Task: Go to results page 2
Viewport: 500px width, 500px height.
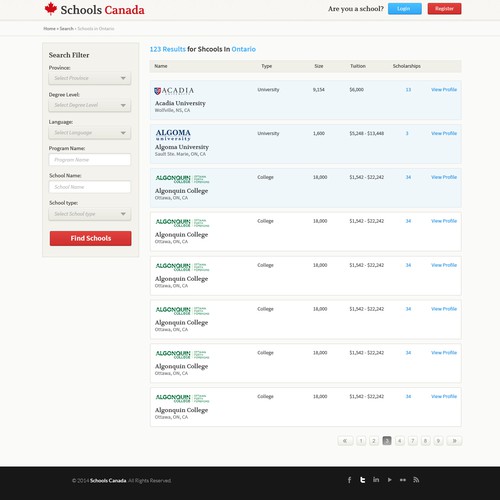Action: click(374, 441)
